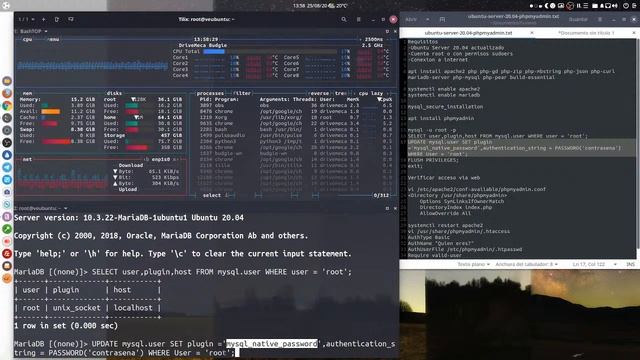Add a terminal below in Tilix
This screenshot has height=360, width=640.
point(71,19)
